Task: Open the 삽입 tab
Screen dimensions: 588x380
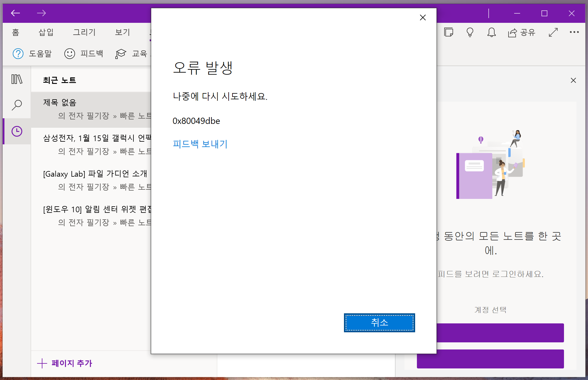Action: [x=46, y=32]
